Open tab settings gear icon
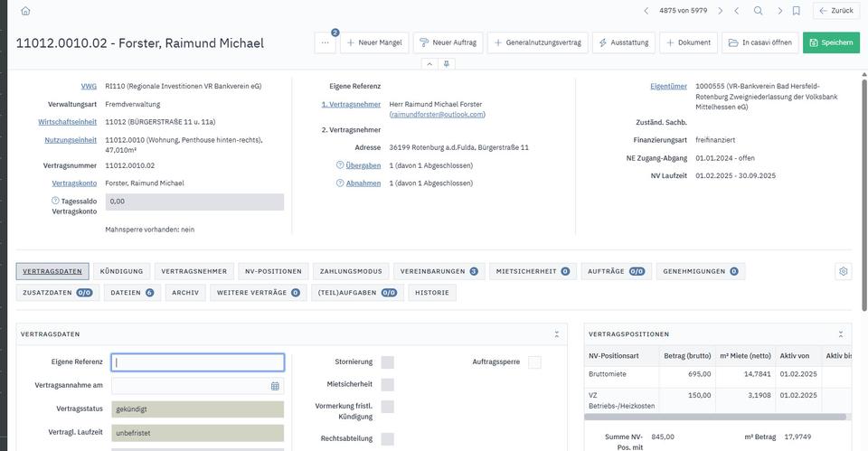Viewport: 868px width, 451px height. (843, 271)
